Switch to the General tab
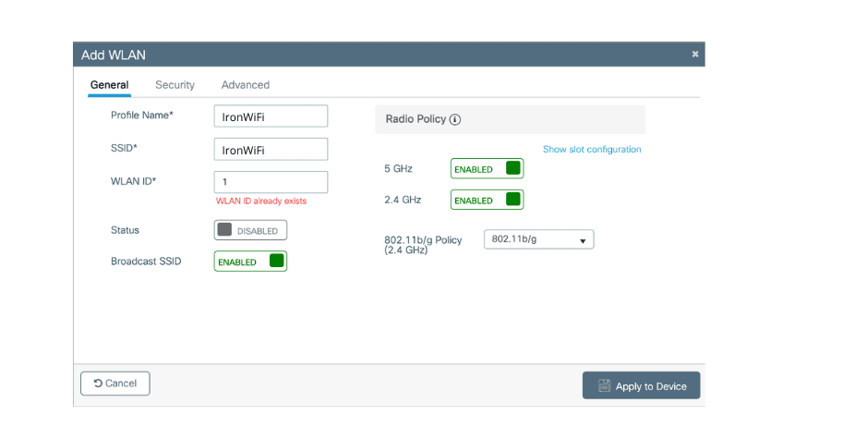The width and height of the screenshot is (868, 439). (109, 85)
